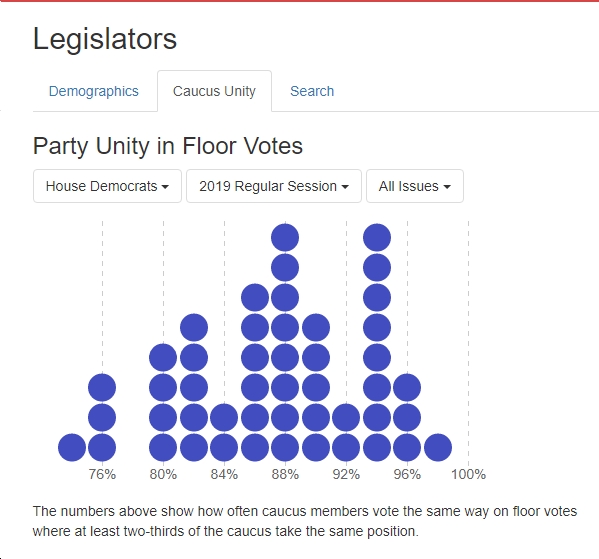Click the top dot in the 80% column
Image resolution: width=599 pixels, height=559 pixels.
[163, 358]
